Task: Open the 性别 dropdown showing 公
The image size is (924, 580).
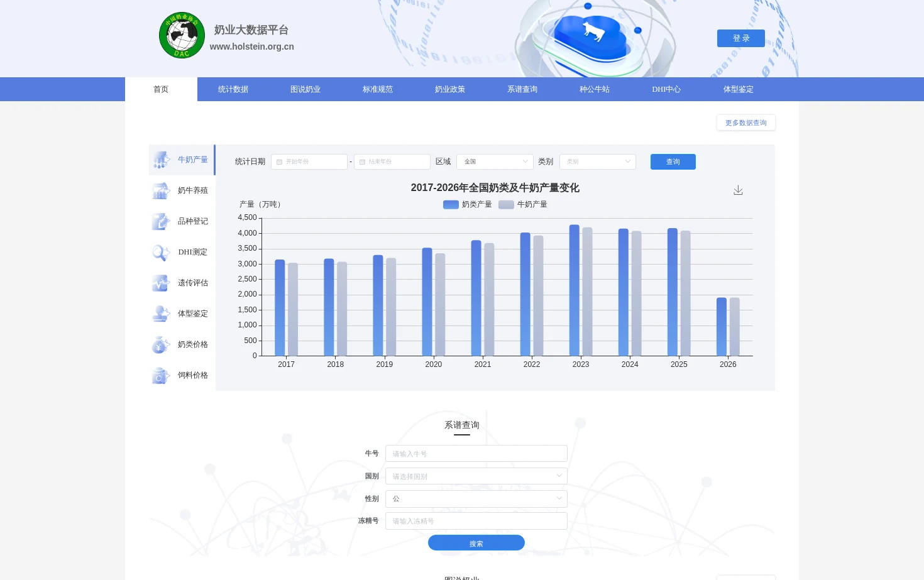Action: (x=476, y=499)
